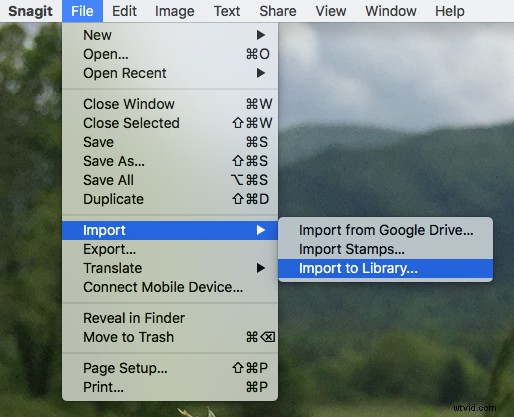Open the Window menu

[391, 11]
